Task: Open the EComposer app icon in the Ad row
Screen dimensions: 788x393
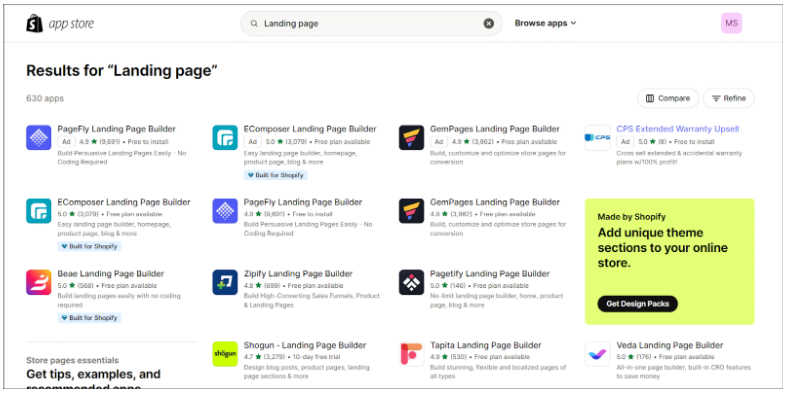Action: click(x=225, y=138)
